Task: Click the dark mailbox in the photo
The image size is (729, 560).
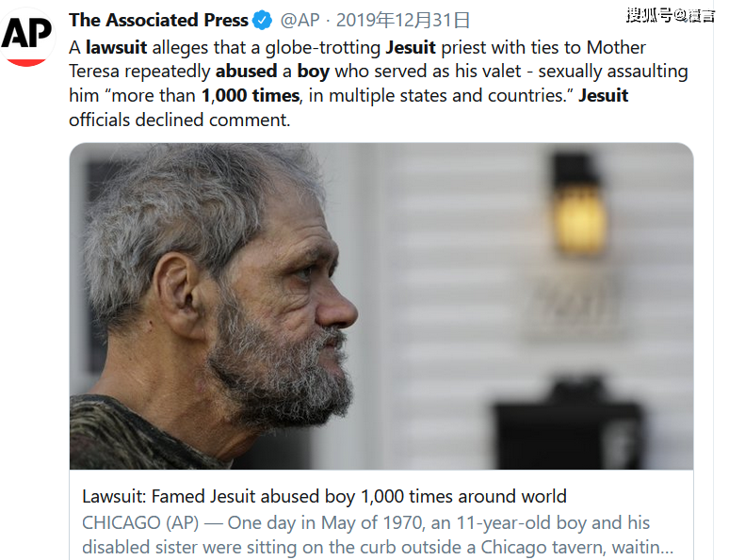Action: [x=576, y=424]
